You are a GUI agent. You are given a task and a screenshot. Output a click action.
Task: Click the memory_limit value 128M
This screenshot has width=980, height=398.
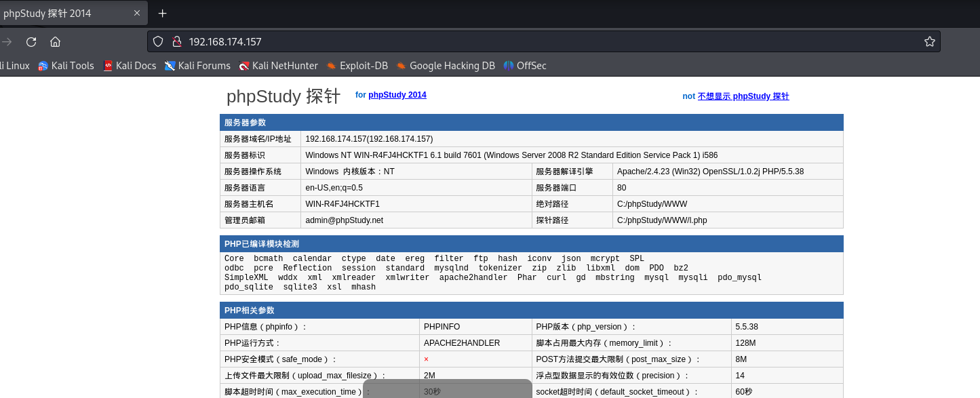pyautogui.click(x=745, y=343)
